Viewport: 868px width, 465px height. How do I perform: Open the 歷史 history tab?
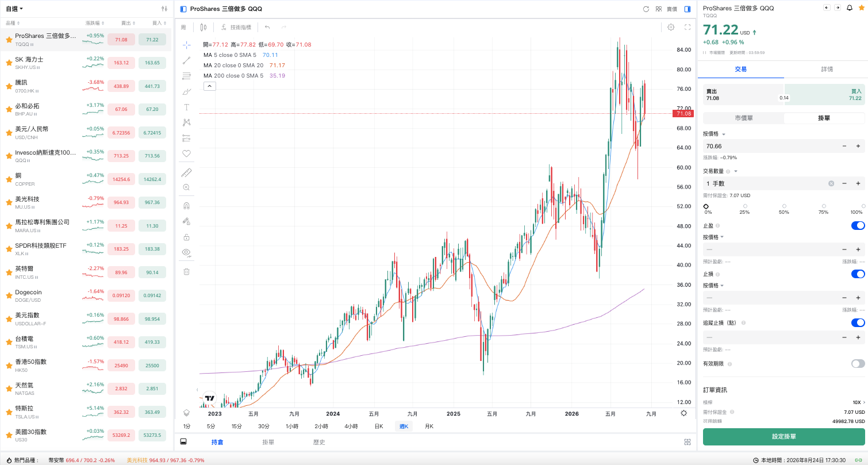tap(319, 442)
